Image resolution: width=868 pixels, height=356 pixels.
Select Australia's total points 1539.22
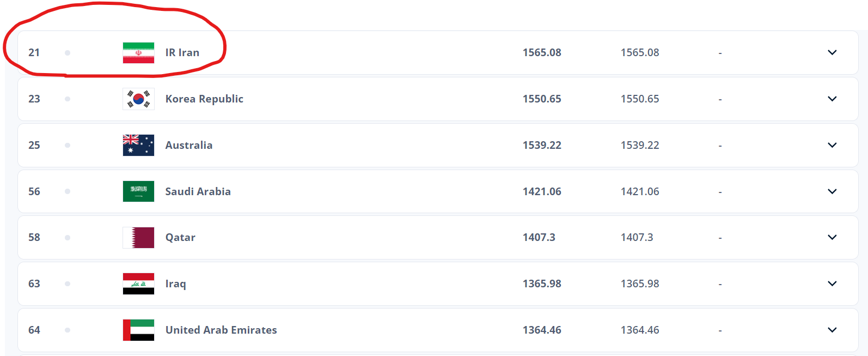point(542,145)
